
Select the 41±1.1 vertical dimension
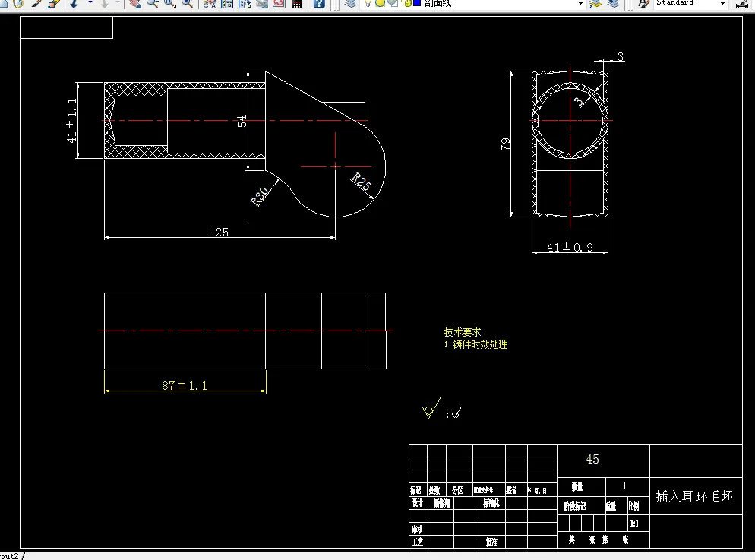(x=71, y=120)
